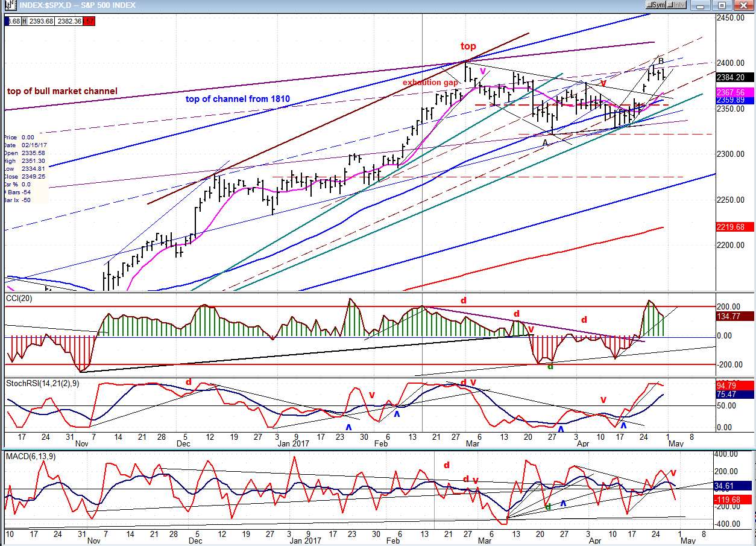Screen dimensions: 756x546
Task: Click the blue 2359.89 moving average tag
Action: pos(732,101)
